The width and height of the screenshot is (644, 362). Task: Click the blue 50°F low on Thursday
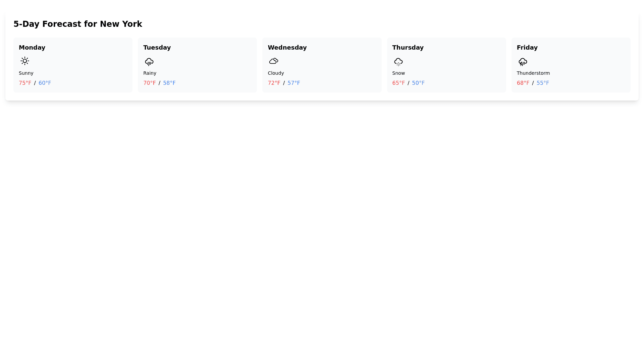(418, 83)
